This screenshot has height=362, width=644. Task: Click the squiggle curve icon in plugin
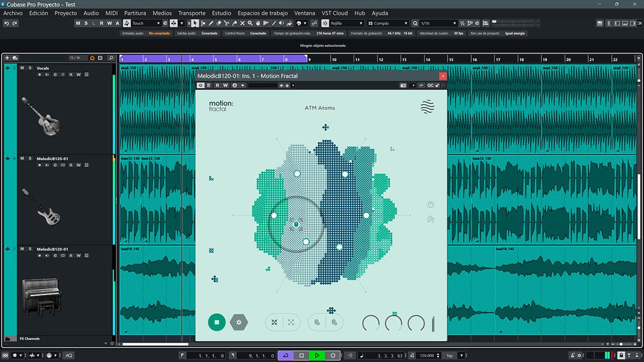(430, 219)
